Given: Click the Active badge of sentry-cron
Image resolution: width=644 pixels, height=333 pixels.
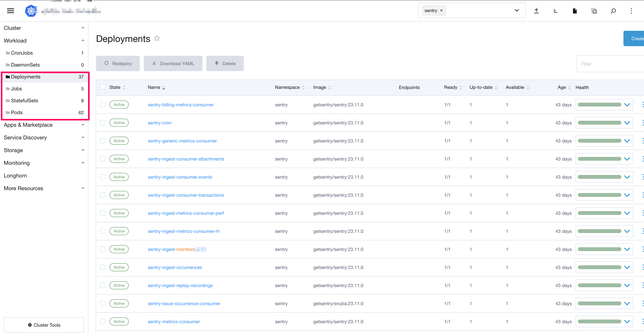Looking at the screenshot, I should click(119, 123).
